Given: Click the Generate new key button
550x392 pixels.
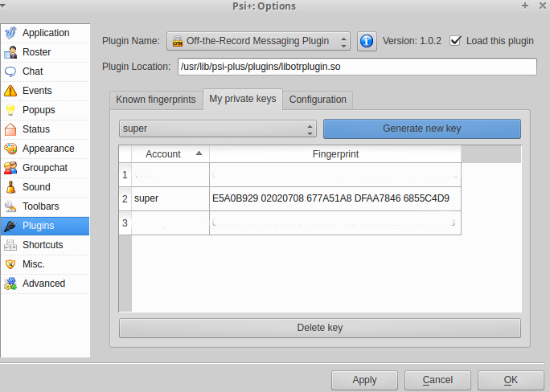Looking at the screenshot, I should tap(421, 129).
